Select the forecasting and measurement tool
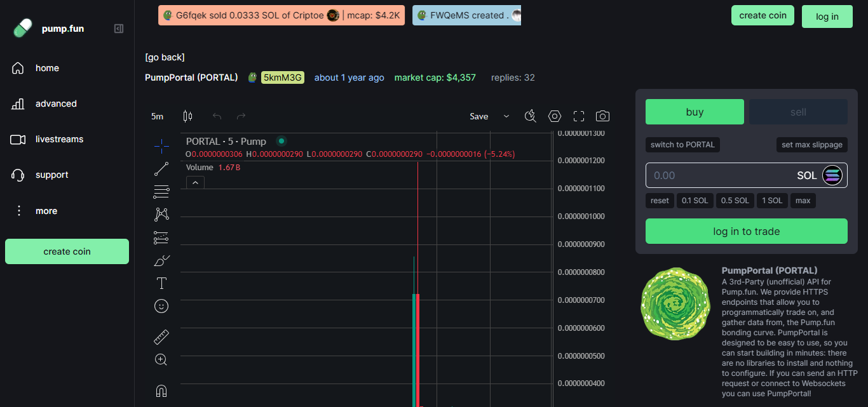Screen dimensions: 868x407 pyautogui.click(x=161, y=238)
